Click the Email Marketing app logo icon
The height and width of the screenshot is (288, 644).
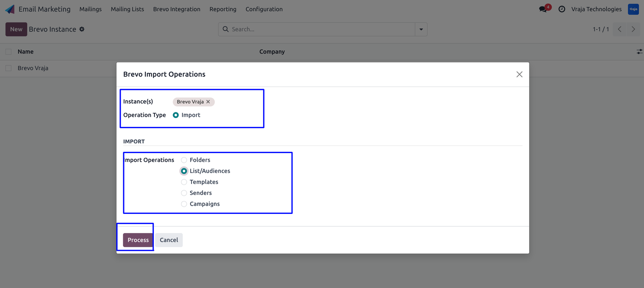coord(10,9)
